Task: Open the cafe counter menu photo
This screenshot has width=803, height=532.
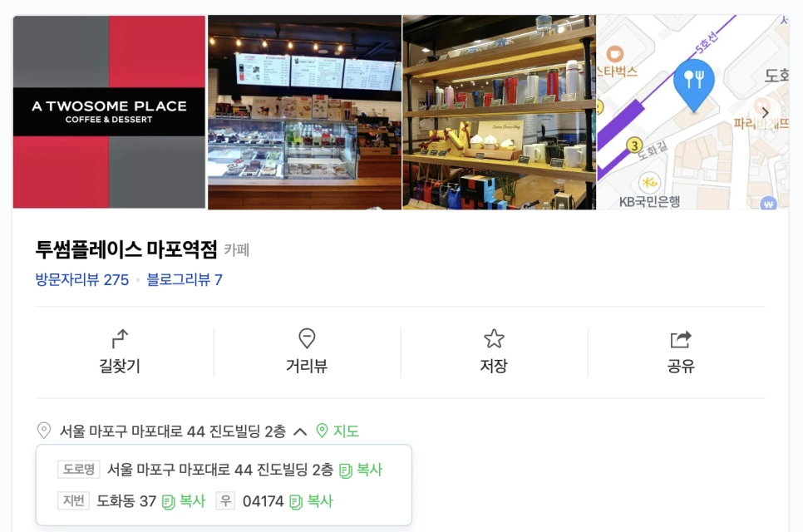Action: [305, 112]
